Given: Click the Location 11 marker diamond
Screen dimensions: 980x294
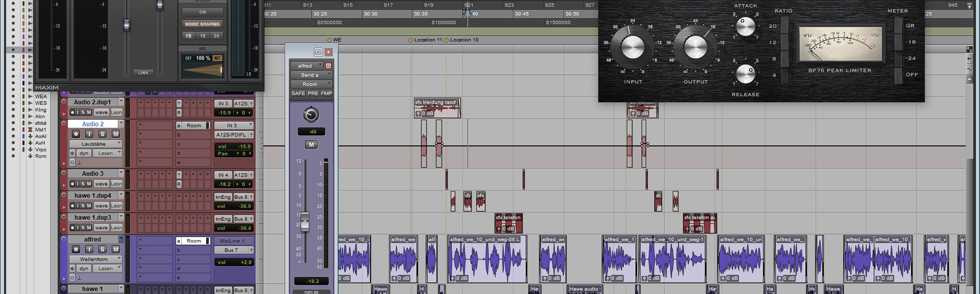Looking at the screenshot, I should 411,40.
